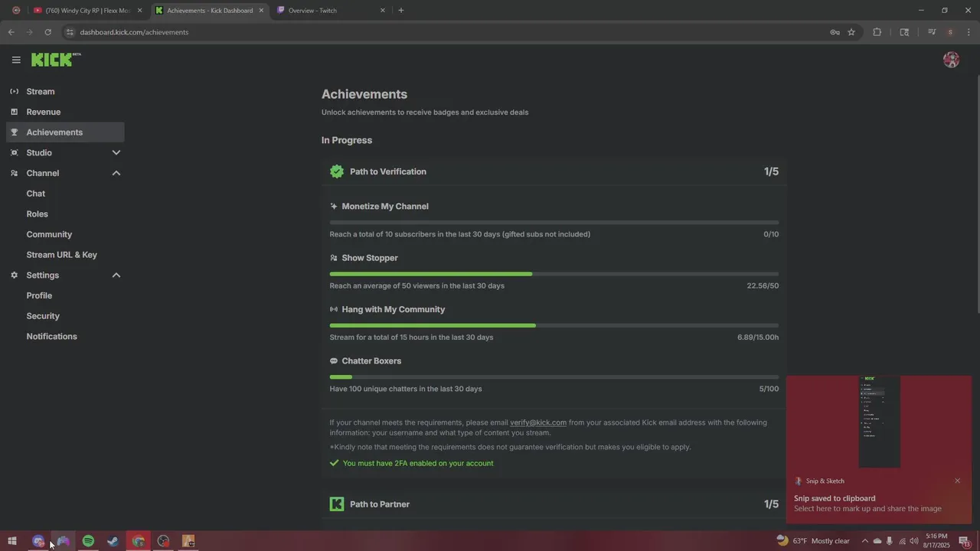This screenshot has height=551, width=980.
Task: Click the volume icon in system tray
Action: [x=913, y=541]
